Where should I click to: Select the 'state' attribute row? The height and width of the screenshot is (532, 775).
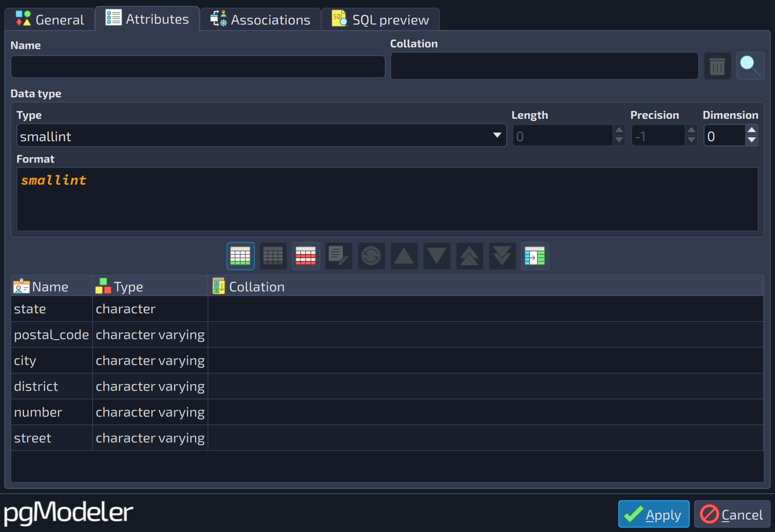[x=387, y=309]
